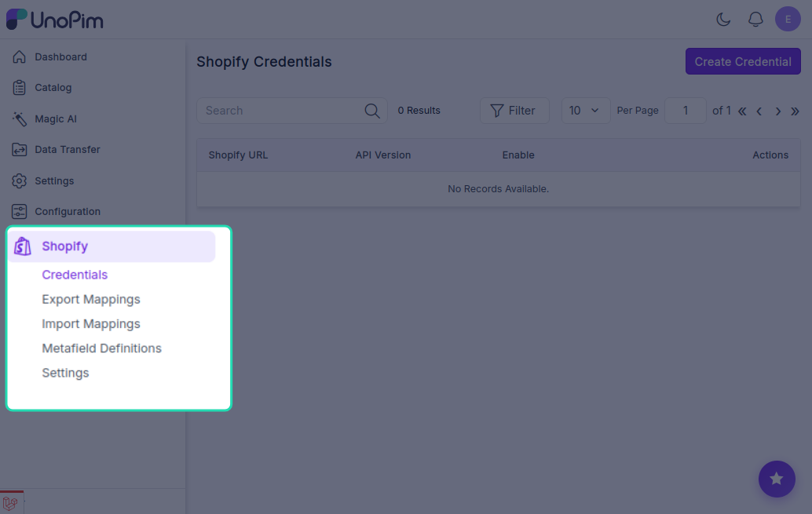This screenshot has height=514, width=812.
Task: Click the Shopify Credentials page heading
Action: (x=264, y=61)
